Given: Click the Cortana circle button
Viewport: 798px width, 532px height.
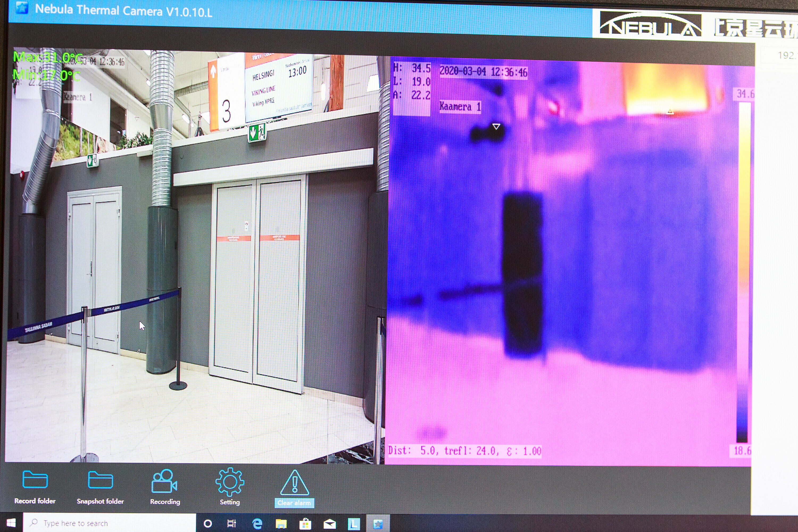Looking at the screenshot, I should [208, 523].
